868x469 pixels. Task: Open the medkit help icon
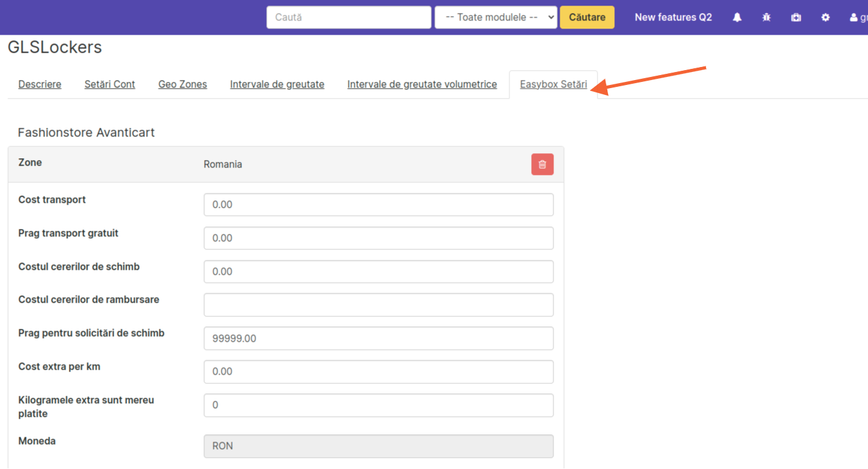(796, 17)
